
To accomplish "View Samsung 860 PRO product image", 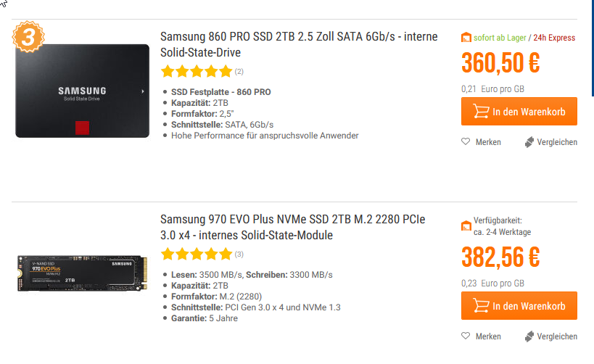I will [x=82, y=91].
